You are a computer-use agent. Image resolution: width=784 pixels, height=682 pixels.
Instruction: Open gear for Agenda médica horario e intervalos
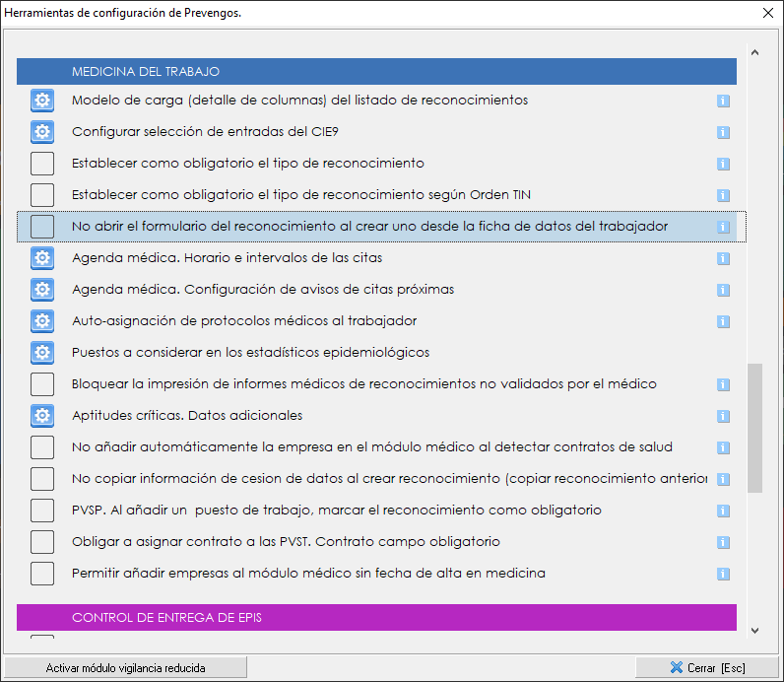point(42,258)
